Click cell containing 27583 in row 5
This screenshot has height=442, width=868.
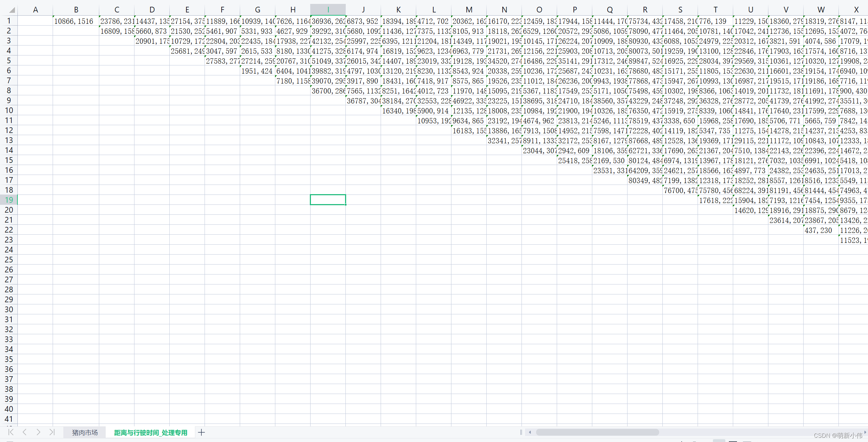click(x=222, y=61)
